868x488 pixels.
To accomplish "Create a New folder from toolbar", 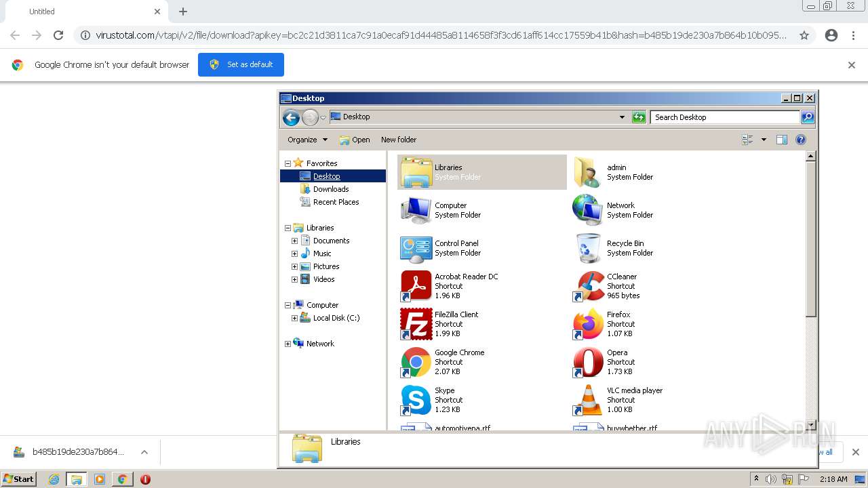I will (x=399, y=140).
